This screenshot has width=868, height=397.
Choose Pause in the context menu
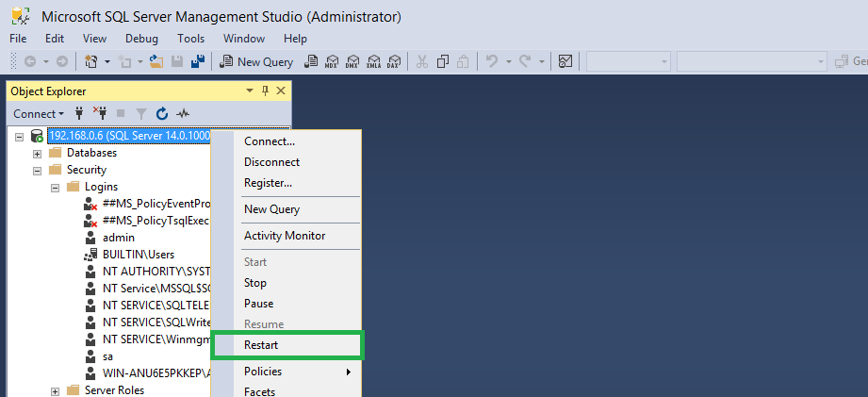coord(287,304)
